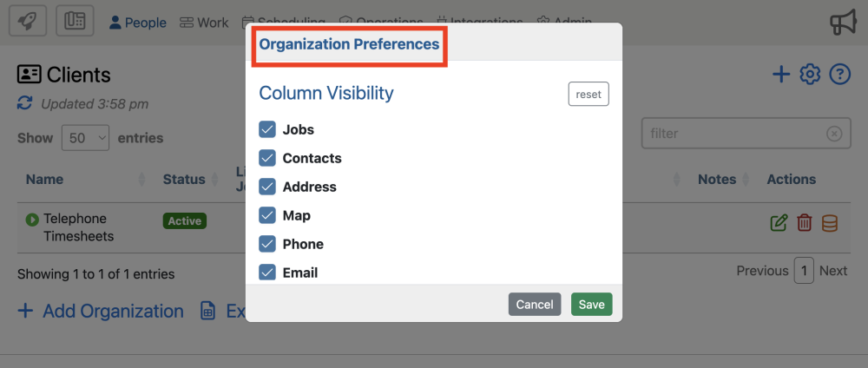
Task: Open the Work menu
Action: pos(204,23)
